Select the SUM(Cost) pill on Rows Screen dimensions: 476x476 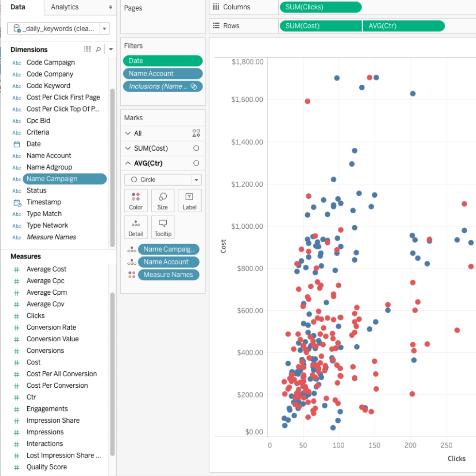tap(320, 26)
